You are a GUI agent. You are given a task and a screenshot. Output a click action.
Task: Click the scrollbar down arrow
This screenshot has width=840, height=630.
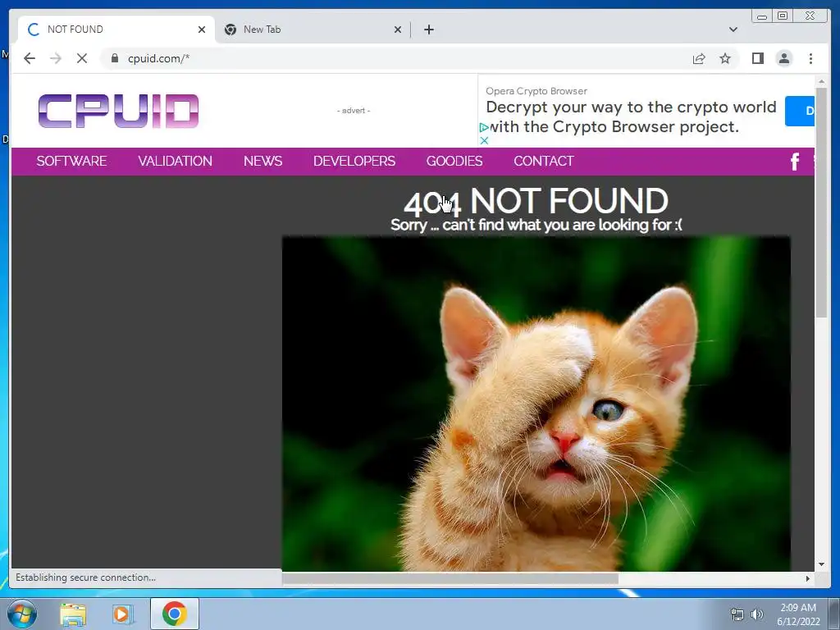tap(821, 564)
